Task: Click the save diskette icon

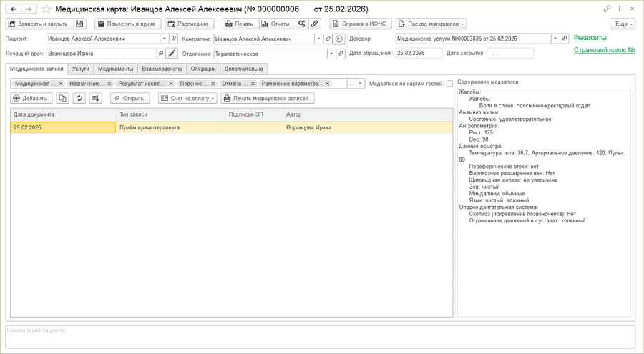Action: (x=79, y=24)
